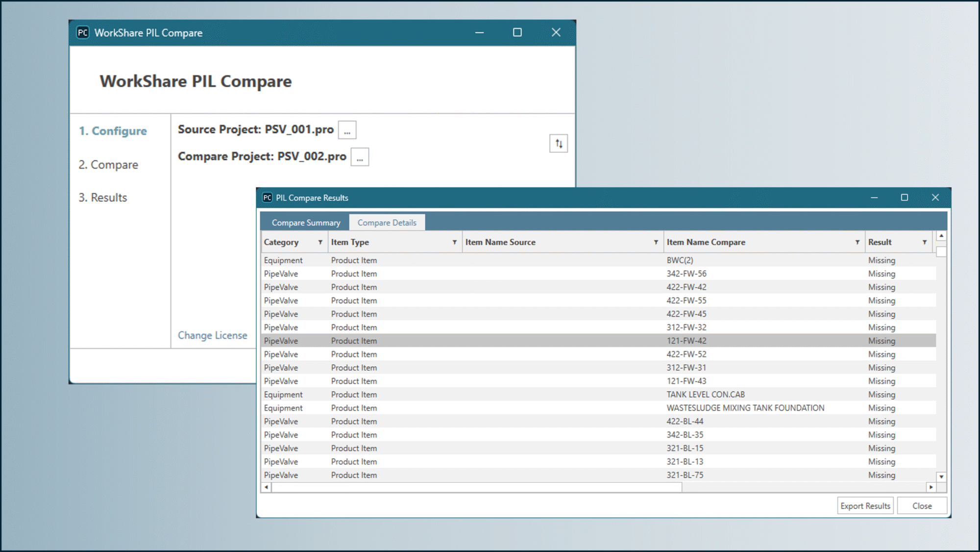The image size is (980, 552).
Task: Switch to Compare Summary tab
Action: pyautogui.click(x=306, y=223)
